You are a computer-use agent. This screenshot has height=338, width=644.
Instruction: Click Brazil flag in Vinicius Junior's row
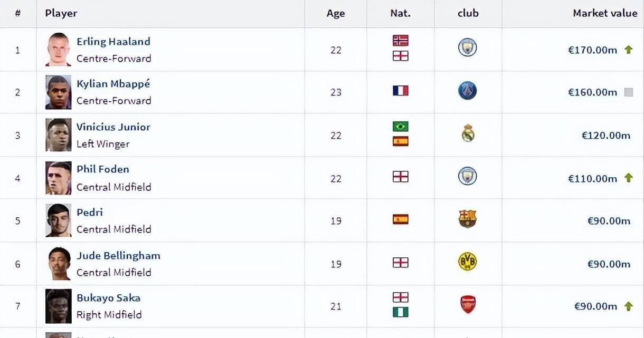pyautogui.click(x=401, y=127)
